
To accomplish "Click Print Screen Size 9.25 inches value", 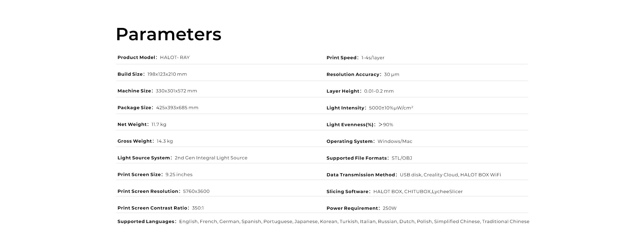I will [179, 175].
